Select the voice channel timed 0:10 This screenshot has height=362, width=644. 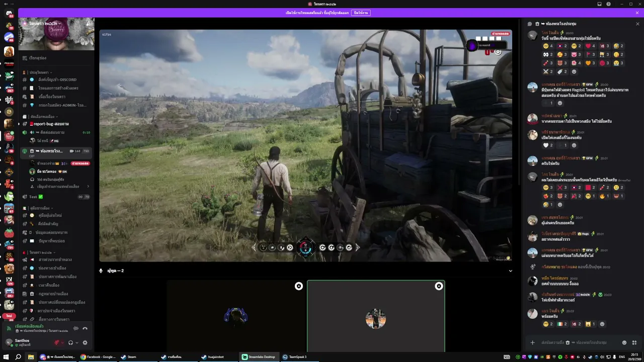click(x=56, y=132)
